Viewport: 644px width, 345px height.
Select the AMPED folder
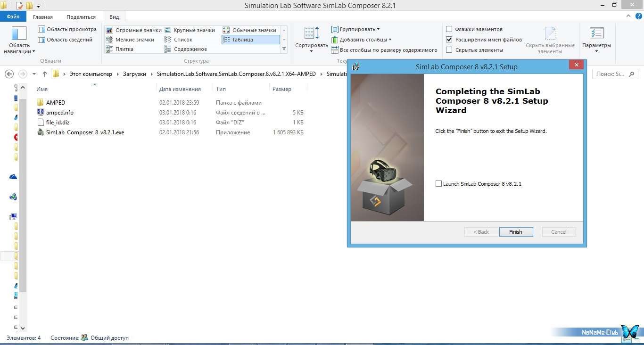[56, 103]
